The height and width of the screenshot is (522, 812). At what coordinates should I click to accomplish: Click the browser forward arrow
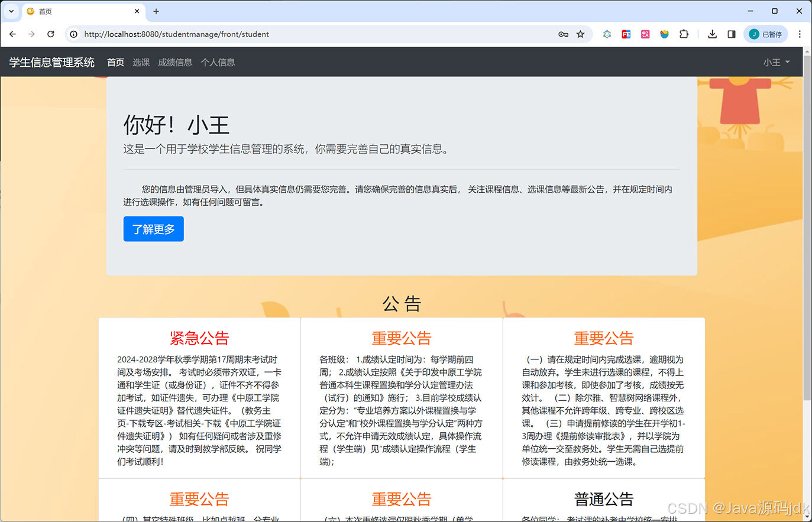tap(31, 34)
